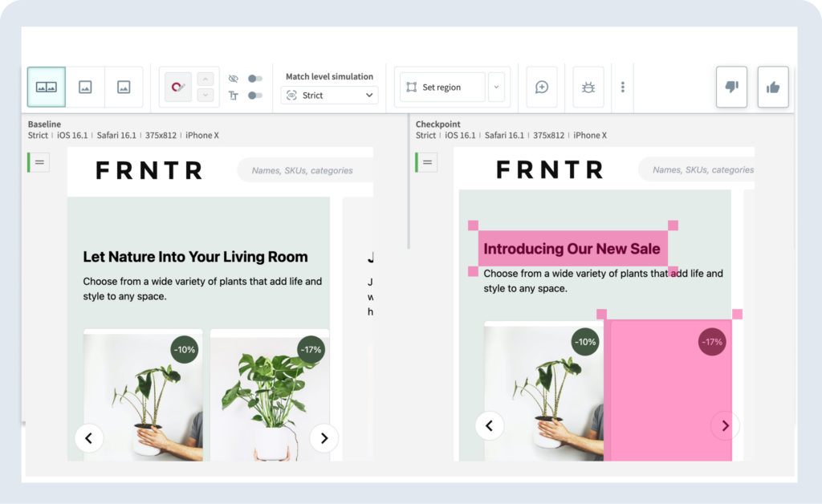Show only the baseline image view
The height and width of the screenshot is (504, 822).
click(x=86, y=87)
